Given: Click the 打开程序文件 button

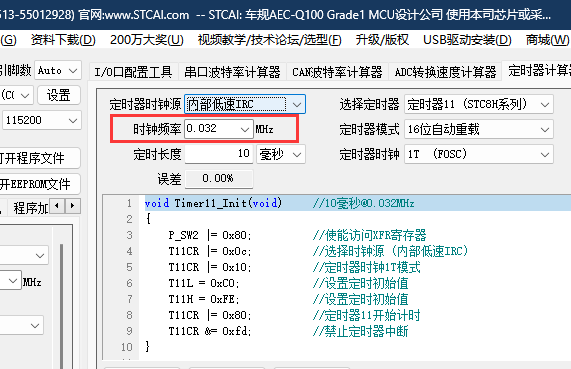Looking at the screenshot, I should [x=39, y=158].
